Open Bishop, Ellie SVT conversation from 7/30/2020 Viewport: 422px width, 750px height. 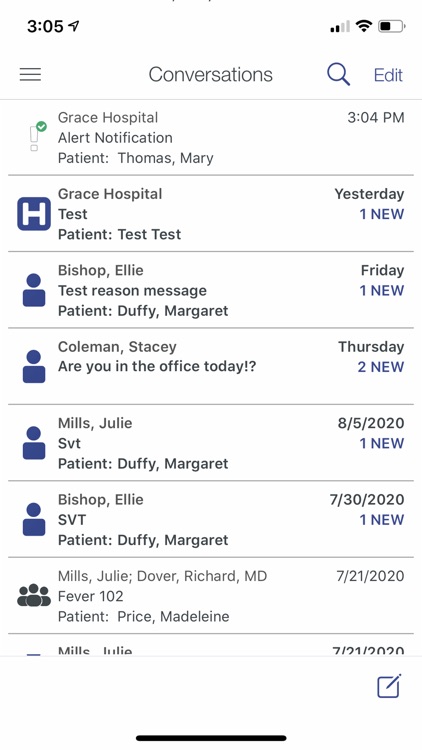(211, 519)
